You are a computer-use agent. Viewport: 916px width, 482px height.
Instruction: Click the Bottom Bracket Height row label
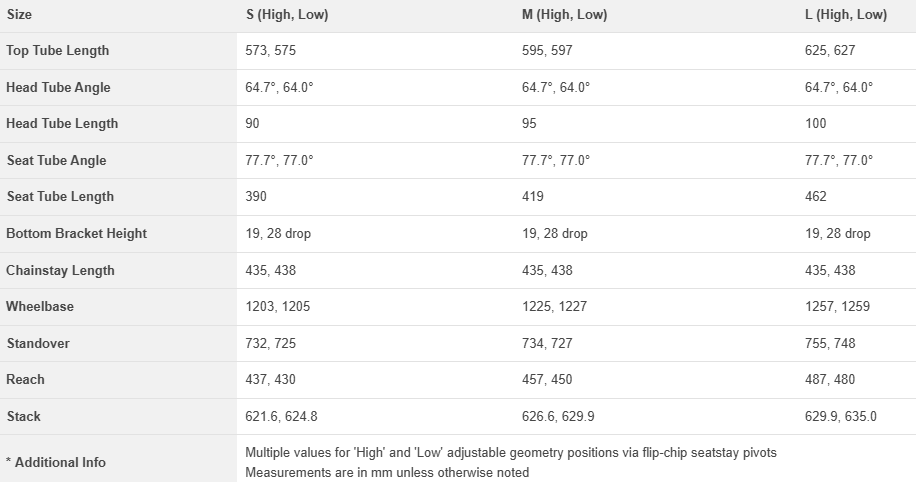77,234
